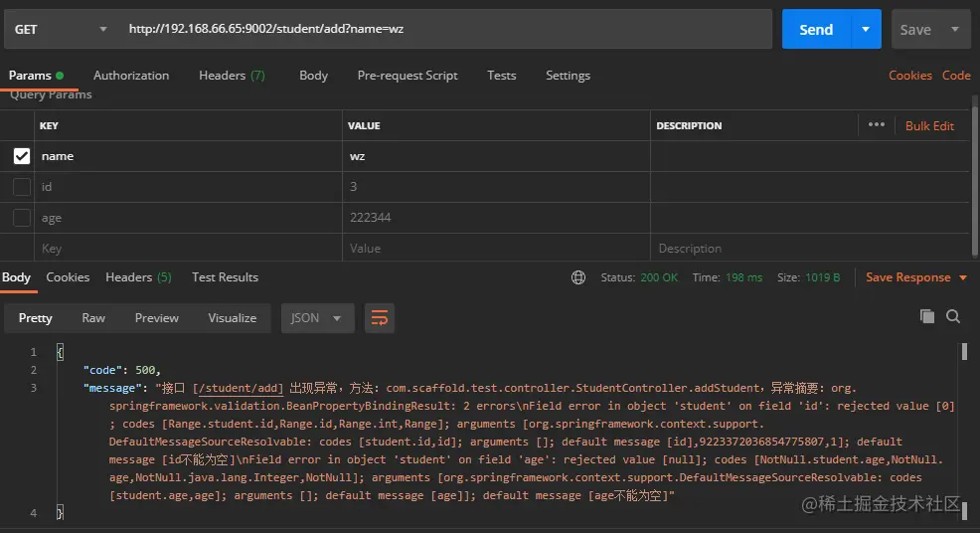Enable the id parameter checkbox
Screen dimensions: 980x533
click(22, 187)
